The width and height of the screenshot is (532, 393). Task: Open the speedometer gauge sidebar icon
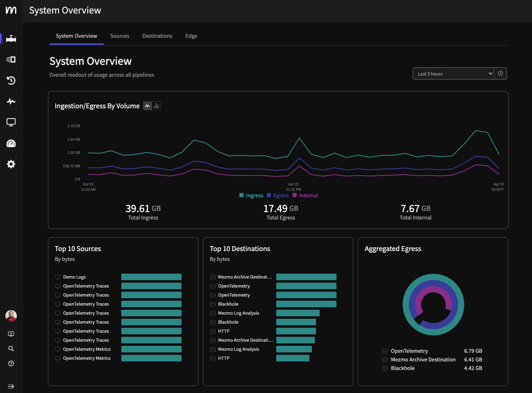point(11,144)
